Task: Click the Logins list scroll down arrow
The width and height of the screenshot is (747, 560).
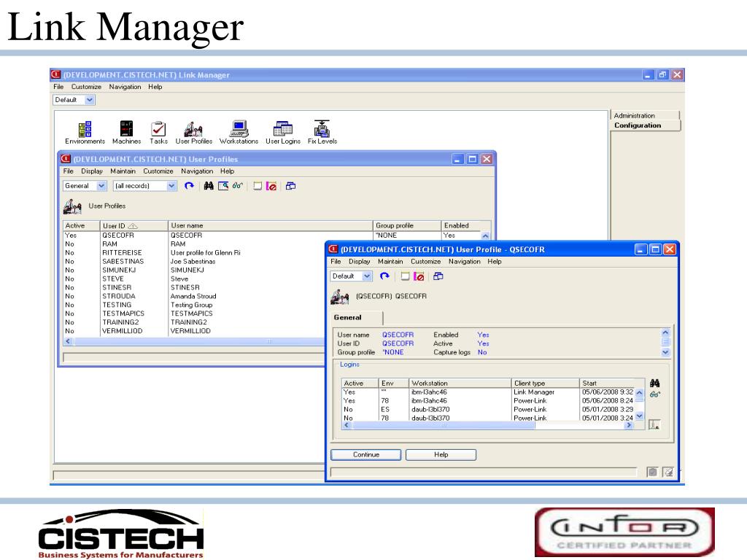Action: 639,416
